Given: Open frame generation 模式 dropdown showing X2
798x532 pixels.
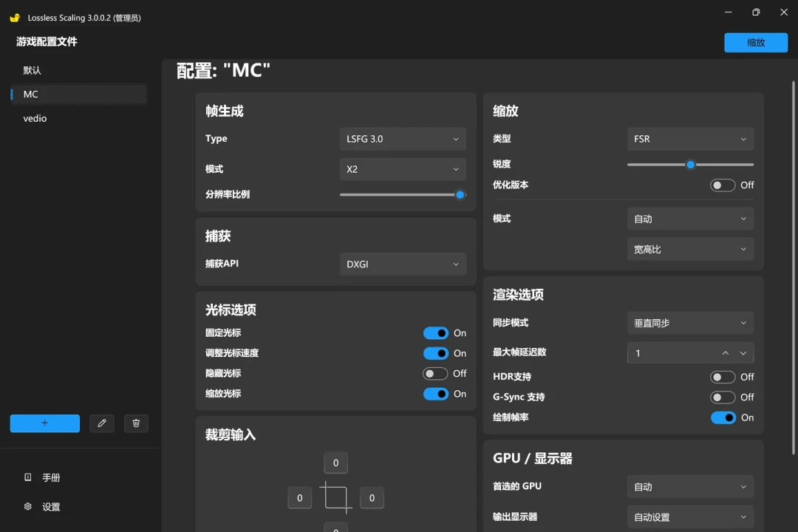Looking at the screenshot, I should tap(403, 169).
